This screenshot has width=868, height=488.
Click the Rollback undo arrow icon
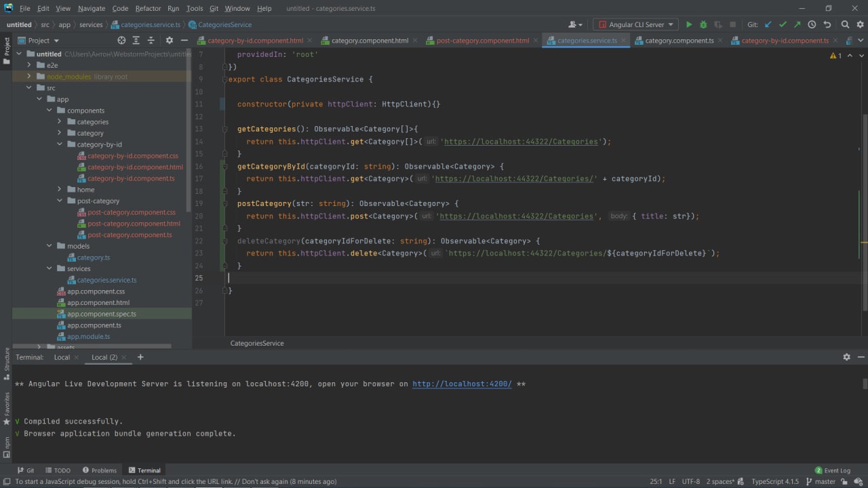(827, 24)
